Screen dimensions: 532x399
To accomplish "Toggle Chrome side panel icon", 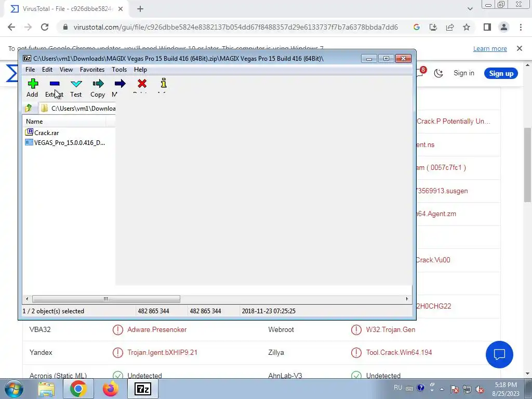I will click(x=487, y=27).
